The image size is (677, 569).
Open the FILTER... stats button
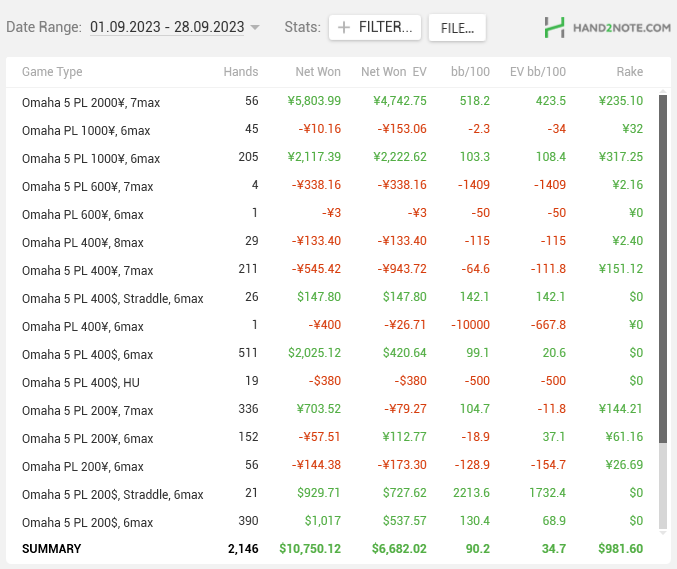[x=375, y=28]
